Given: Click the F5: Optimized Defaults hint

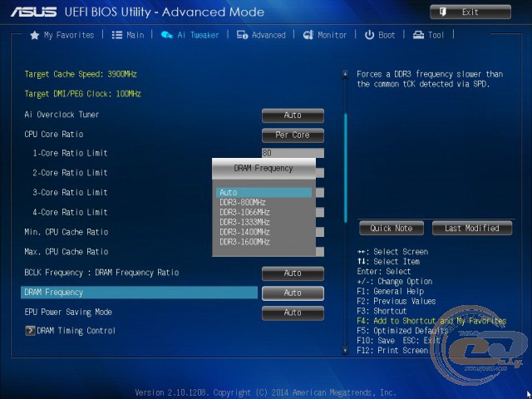Looking at the screenshot, I should [402, 331].
